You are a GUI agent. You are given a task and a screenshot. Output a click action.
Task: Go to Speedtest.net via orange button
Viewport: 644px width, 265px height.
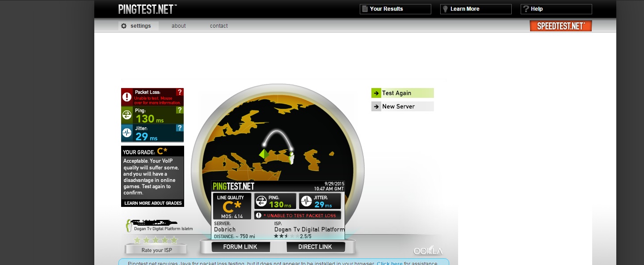pyautogui.click(x=560, y=26)
